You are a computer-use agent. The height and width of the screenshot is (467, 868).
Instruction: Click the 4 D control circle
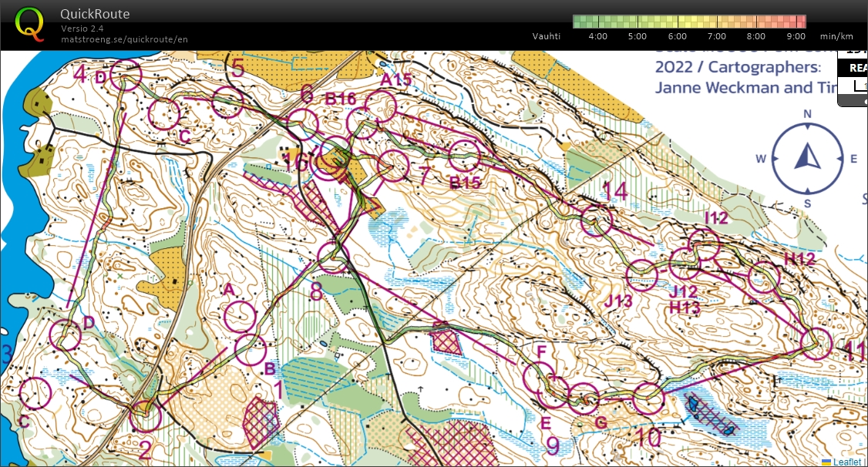coord(126,75)
